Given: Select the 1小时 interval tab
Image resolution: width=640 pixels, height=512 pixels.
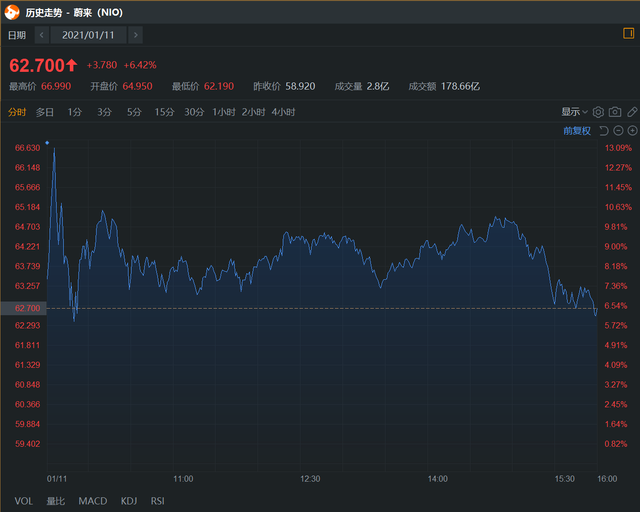Looking at the screenshot, I should coord(224,112).
